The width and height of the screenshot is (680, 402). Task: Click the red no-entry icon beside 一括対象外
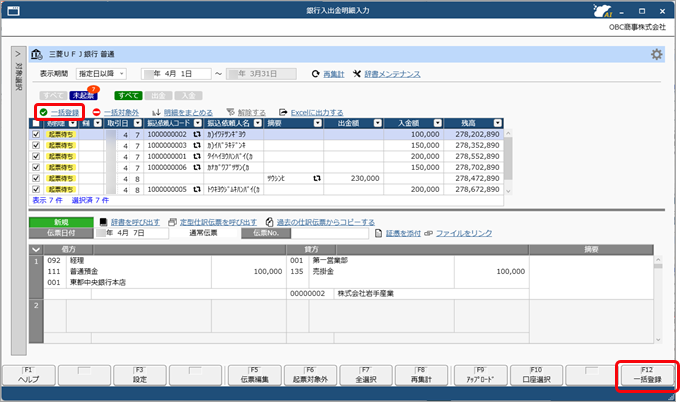[x=96, y=112]
